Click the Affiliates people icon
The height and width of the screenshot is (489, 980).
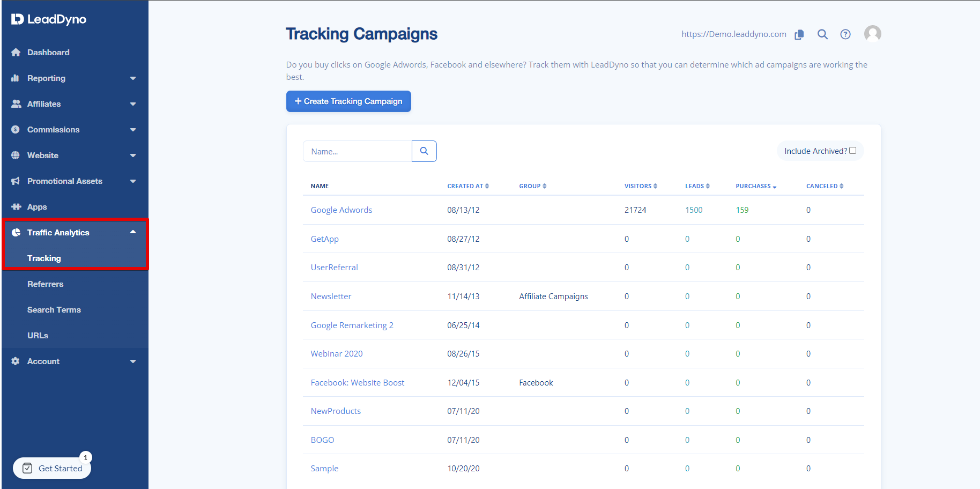point(16,104)
